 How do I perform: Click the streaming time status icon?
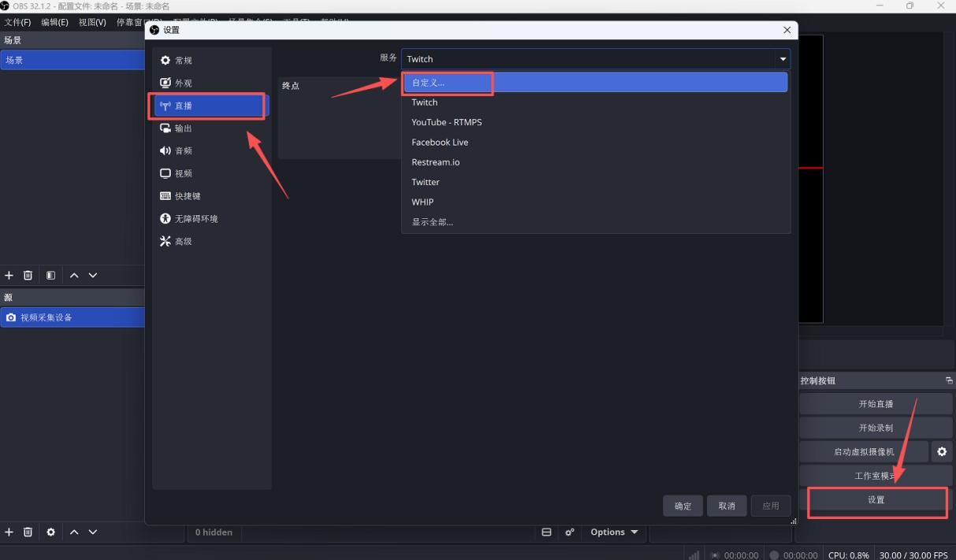pyautogui.click(x=715, y=555)
